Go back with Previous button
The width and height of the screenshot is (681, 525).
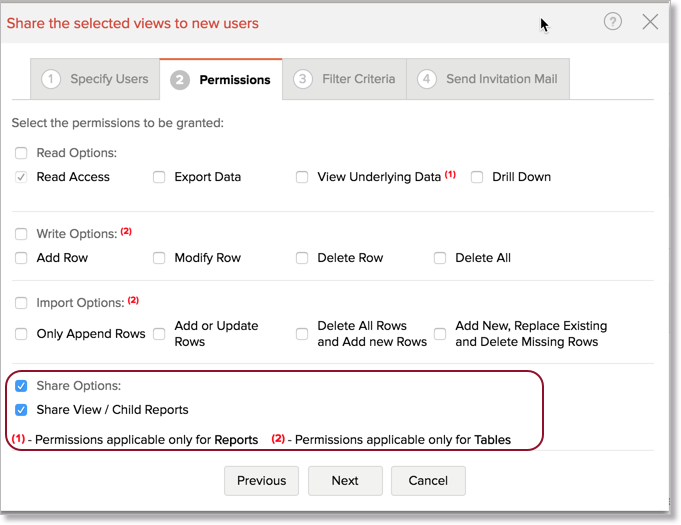(x=261, y=481)
